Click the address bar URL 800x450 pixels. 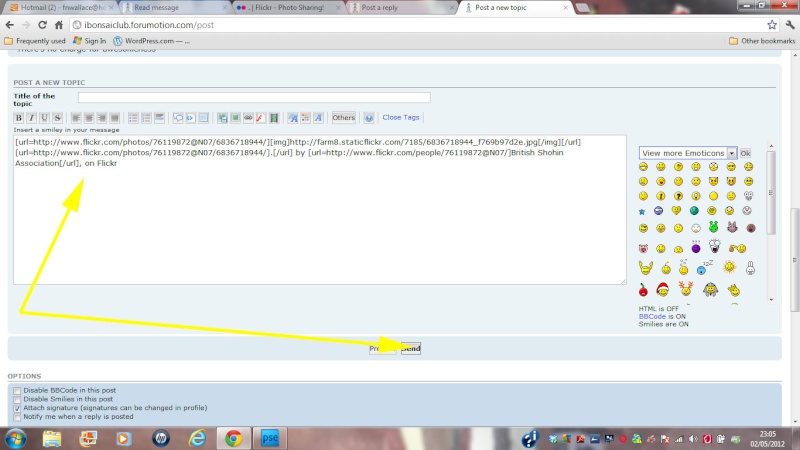click(149, 25)
